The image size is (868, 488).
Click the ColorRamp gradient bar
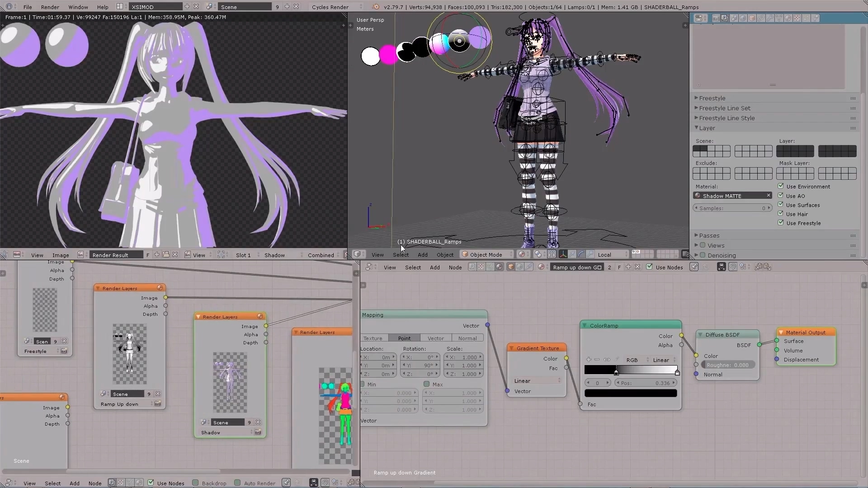[x=631, y=370]
